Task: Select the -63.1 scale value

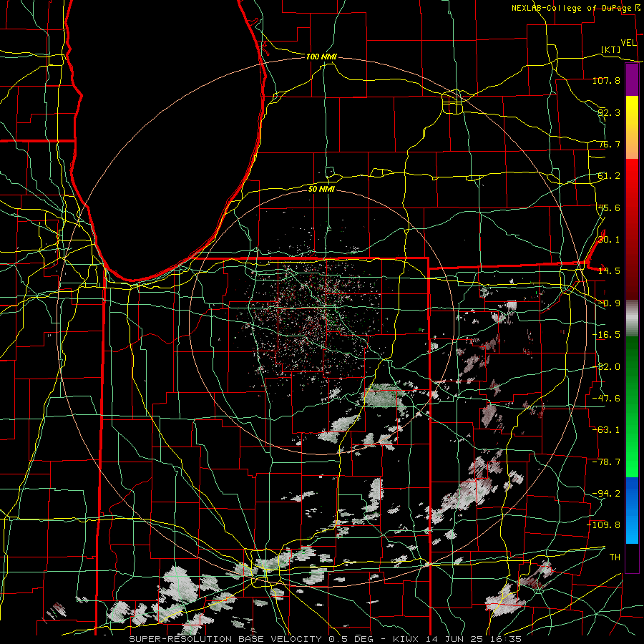Action: click(x=606, y=430)
